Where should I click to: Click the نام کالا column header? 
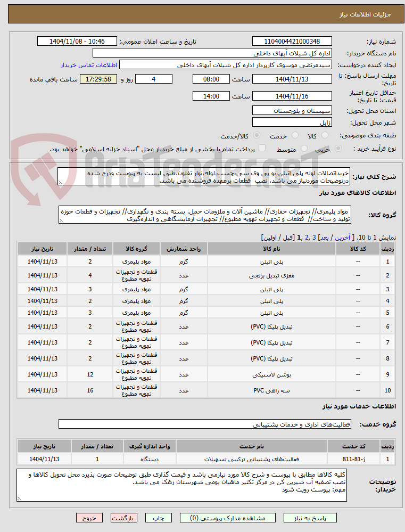(x=272, y=249)
